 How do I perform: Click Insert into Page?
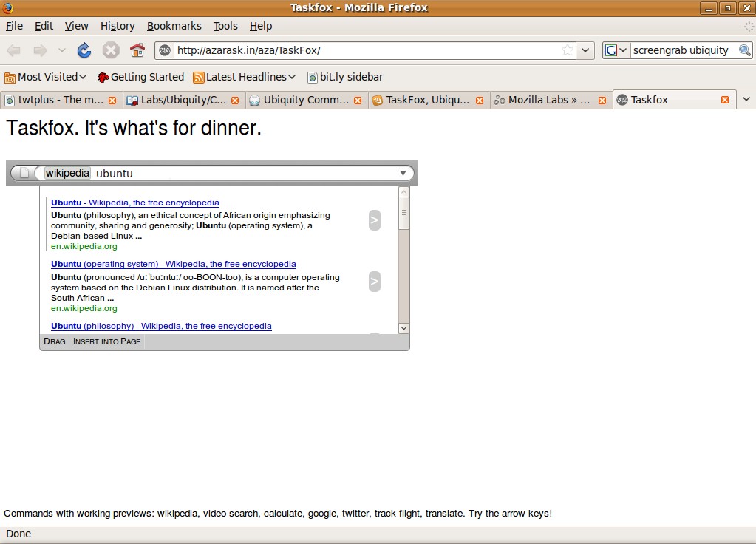(107, 341)
